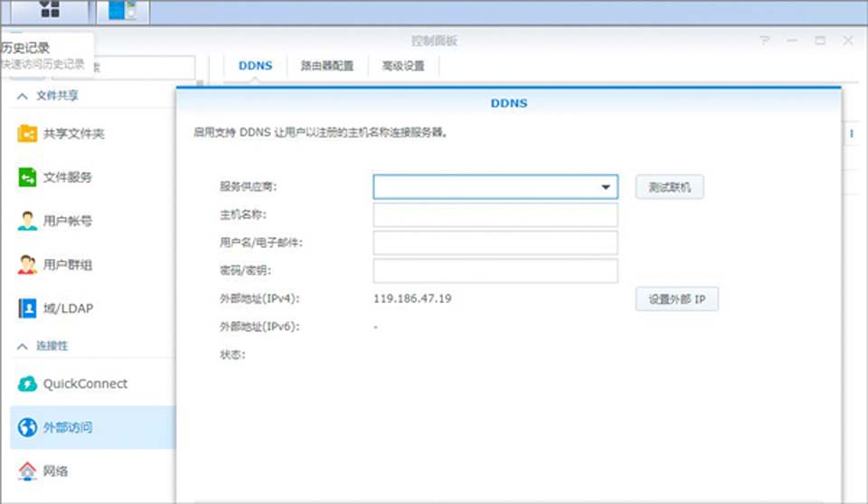The image size is (868, 504).
Task: Select External Access (外部访问) globe icon
Action: [x=27, y=427]
